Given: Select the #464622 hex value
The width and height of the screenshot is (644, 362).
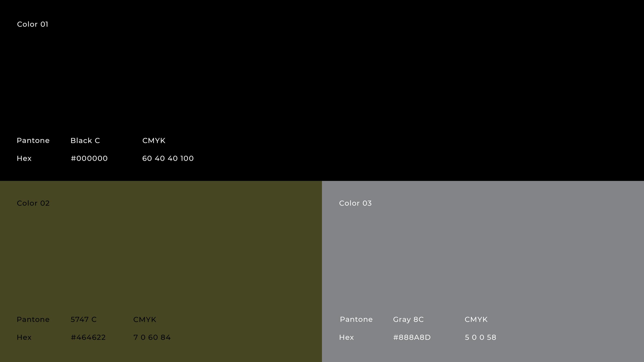Looking at the screenshot, I should [88, 337].
